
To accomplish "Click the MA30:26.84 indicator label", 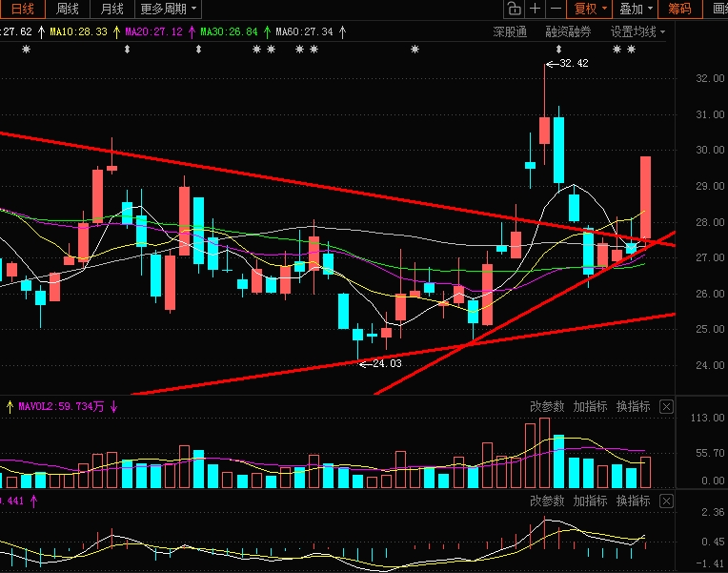I will (x=229, y=32).
